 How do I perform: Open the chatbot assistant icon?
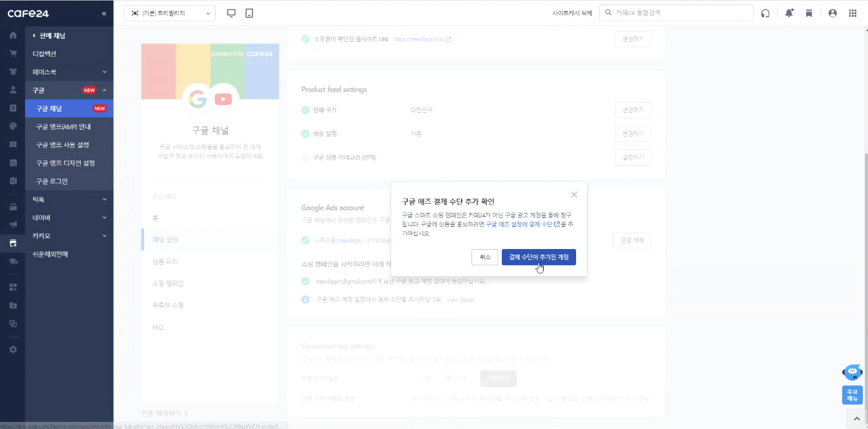852,373
